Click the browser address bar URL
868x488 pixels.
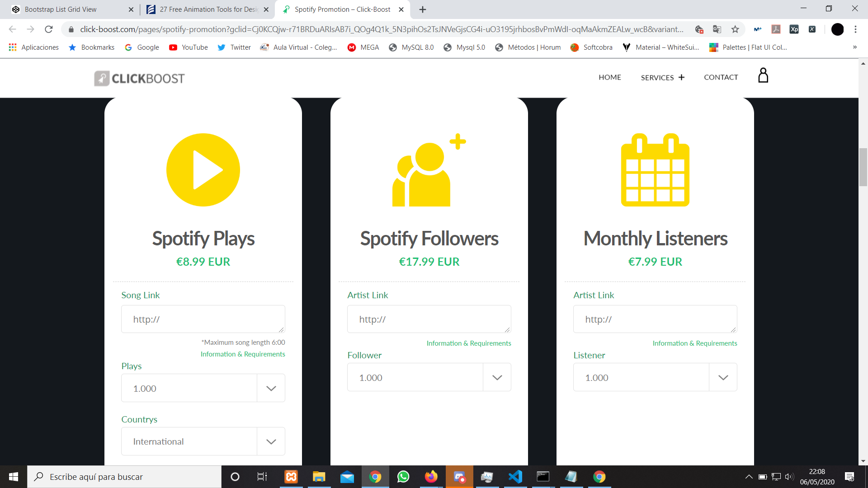click(382, 29)
